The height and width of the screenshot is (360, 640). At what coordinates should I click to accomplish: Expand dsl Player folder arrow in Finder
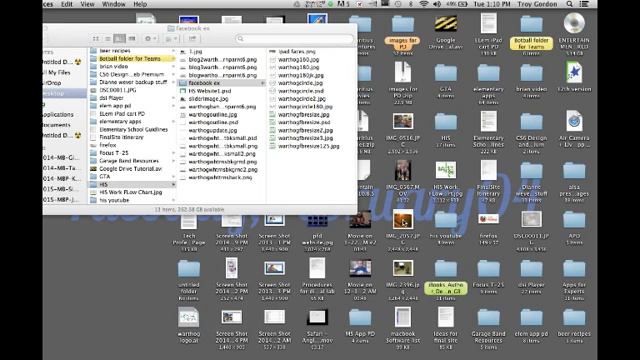point(173,98)
